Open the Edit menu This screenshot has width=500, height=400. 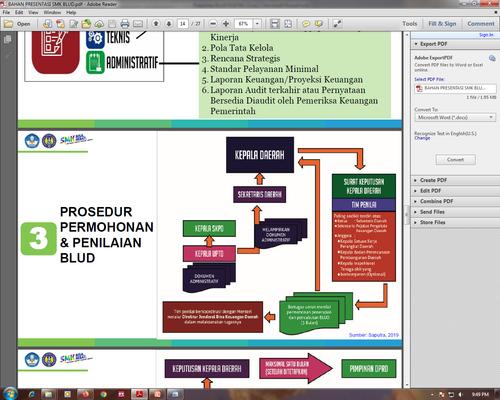pyautogui.click(x=19, y=12)
